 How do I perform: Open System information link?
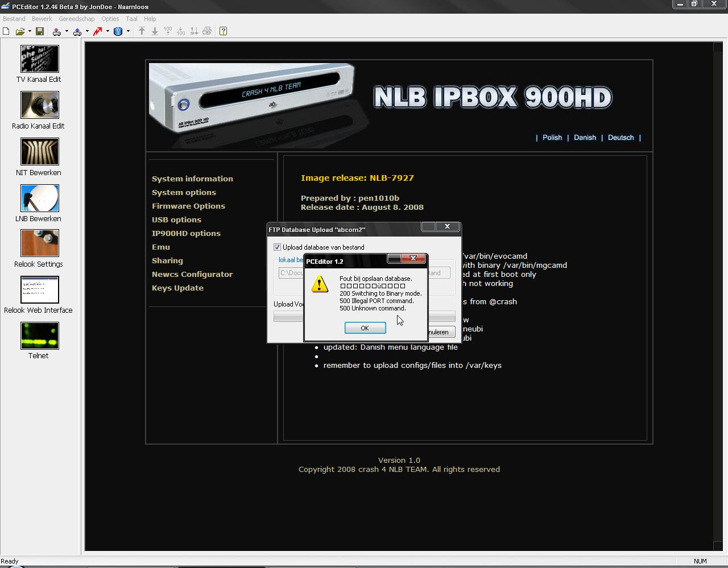(192, 179)
